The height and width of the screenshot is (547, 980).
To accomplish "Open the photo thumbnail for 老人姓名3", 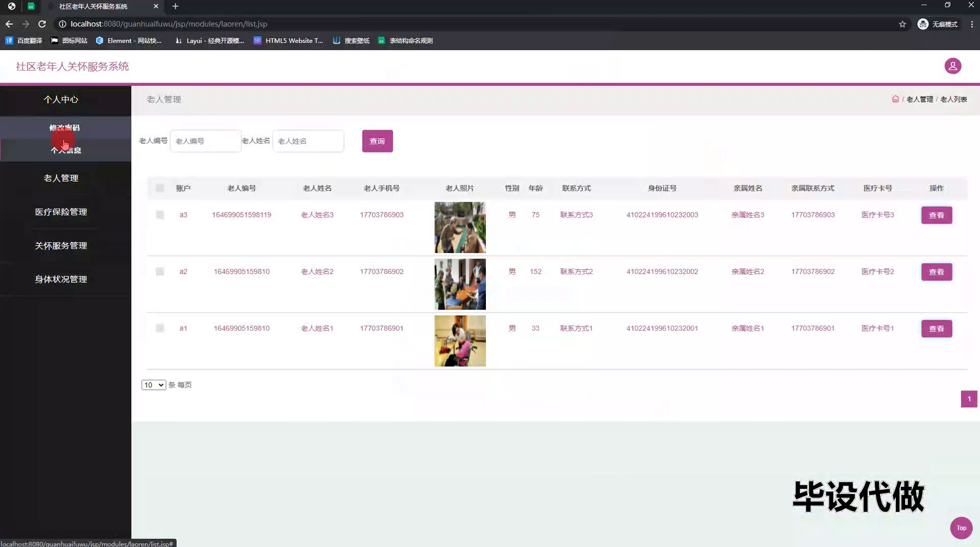I will [460, 228].
